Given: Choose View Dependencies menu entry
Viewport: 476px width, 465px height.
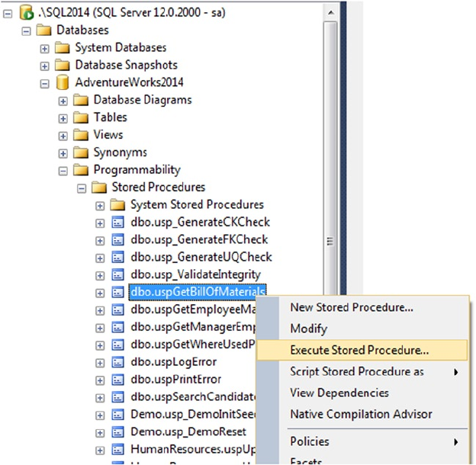Looking at the screenshot, I should click(x=362, y=393).
